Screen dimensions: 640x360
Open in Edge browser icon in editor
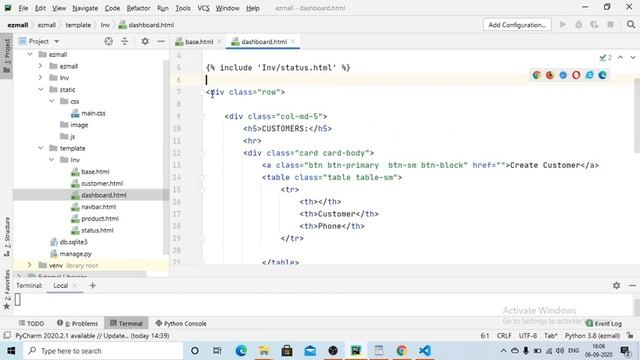(x=602, y=75)
